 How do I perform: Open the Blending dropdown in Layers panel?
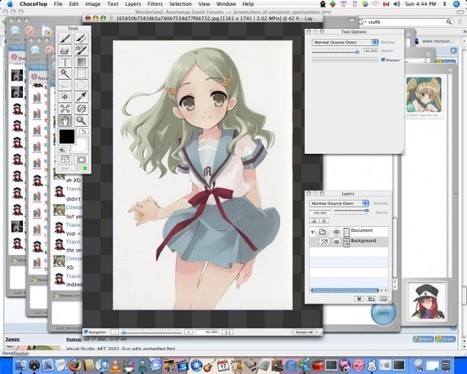pyautogui.click(x=339, y=203)
